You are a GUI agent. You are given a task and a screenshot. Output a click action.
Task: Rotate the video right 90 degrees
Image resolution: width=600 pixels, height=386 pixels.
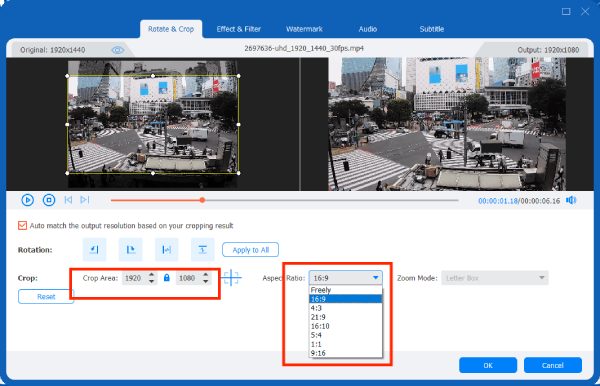coord(130,249)
